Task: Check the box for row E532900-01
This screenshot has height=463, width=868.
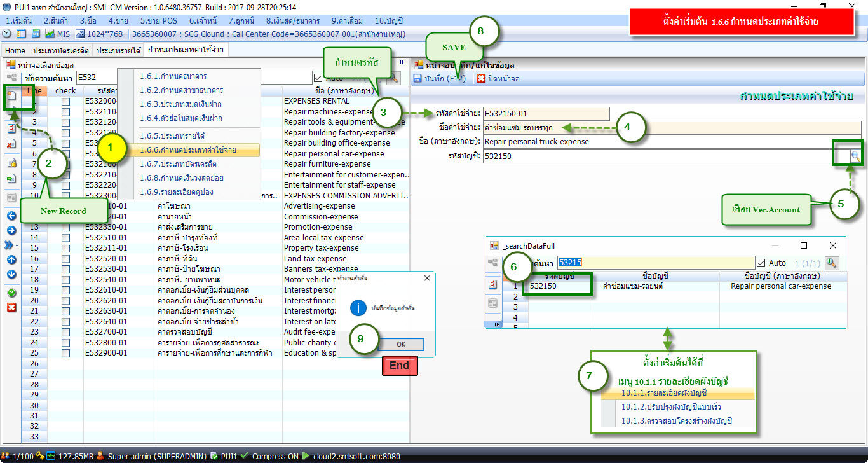Action: 65,353
